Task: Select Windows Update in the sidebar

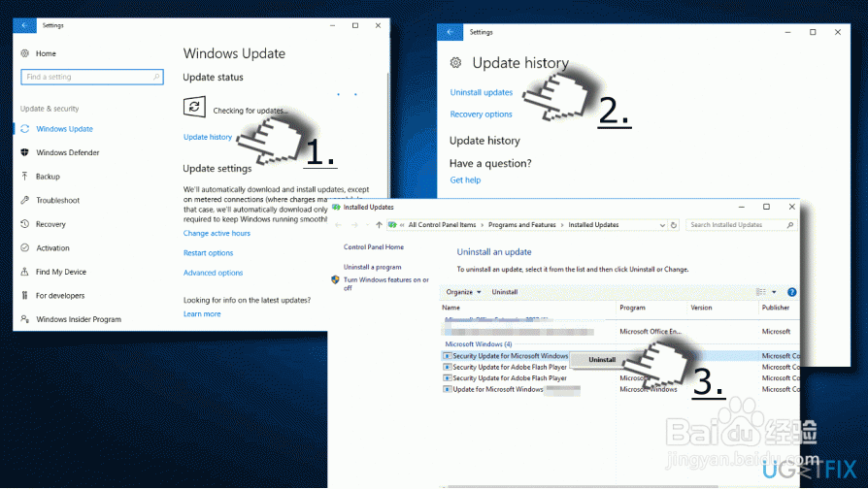Action: click(x=65, y=129)
